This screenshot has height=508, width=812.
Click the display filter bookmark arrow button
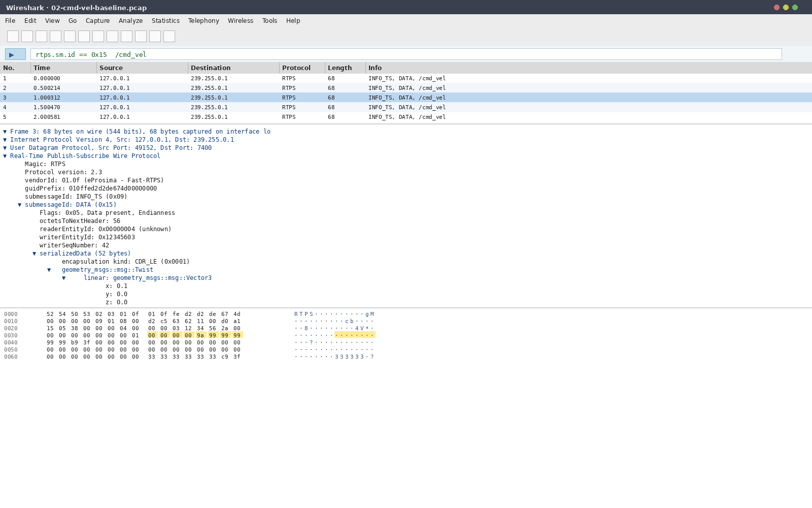(15, 54)
